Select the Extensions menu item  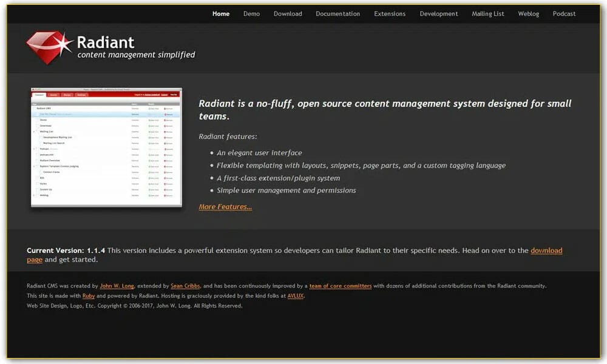389,13
